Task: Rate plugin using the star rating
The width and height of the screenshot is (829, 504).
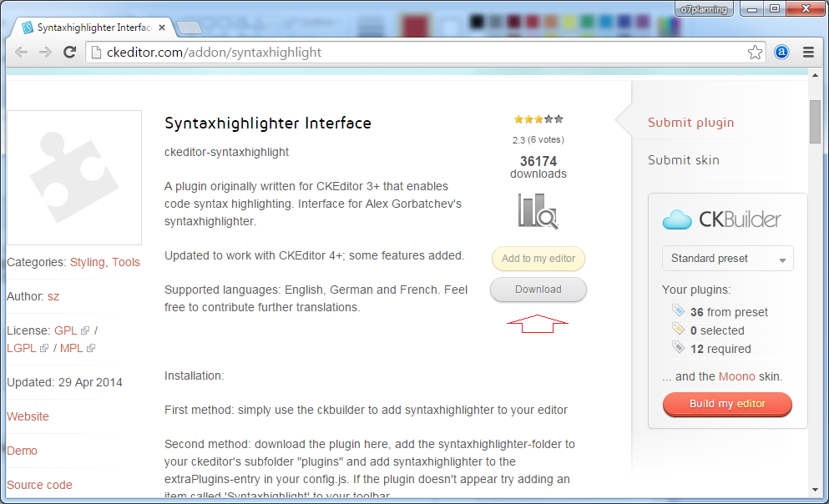Action: pos(538,119)
